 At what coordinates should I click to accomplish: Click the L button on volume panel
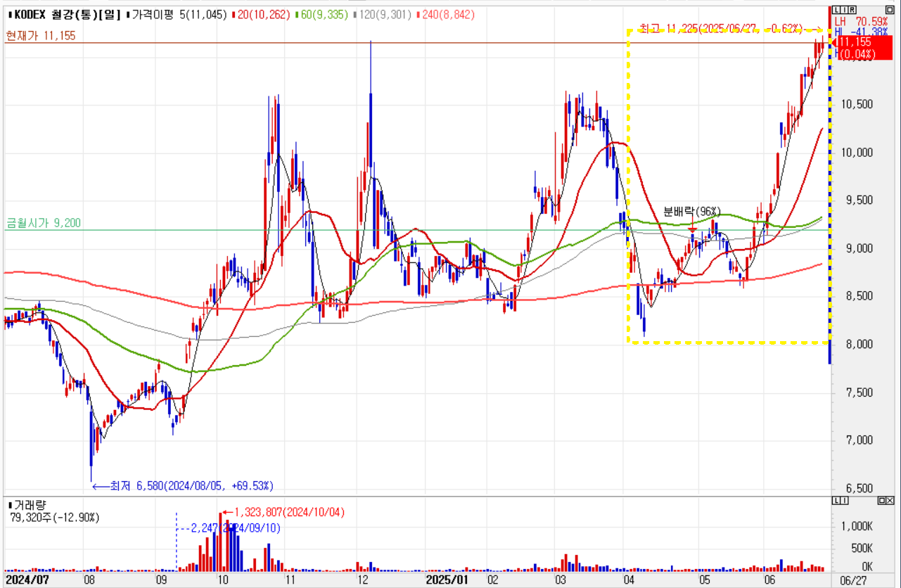point(835,500)
